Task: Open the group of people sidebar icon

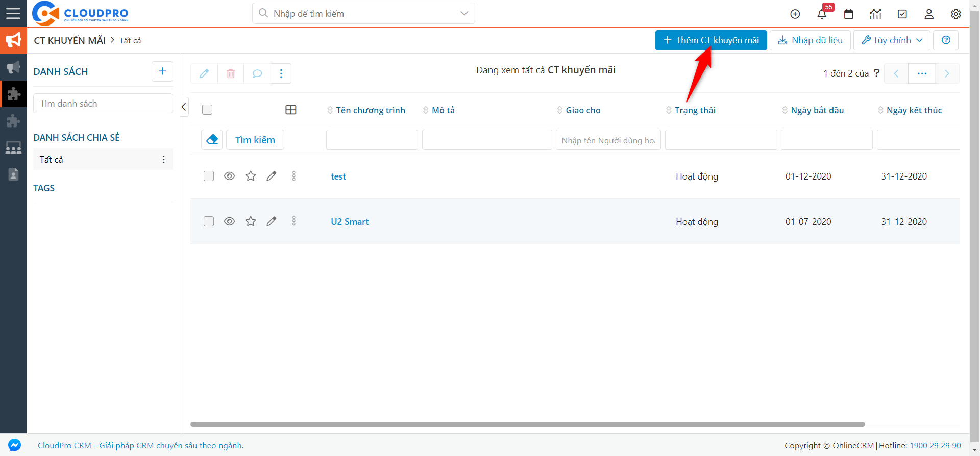Action: click(13, 147)
